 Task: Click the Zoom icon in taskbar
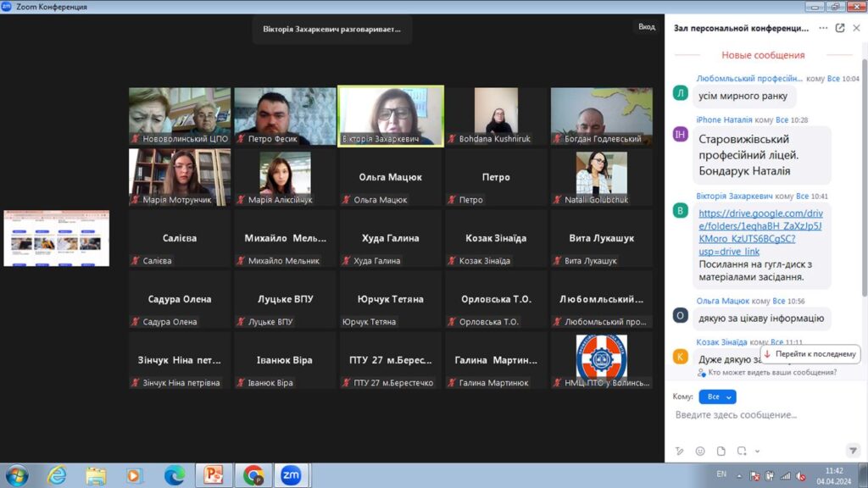(x=291, y=475)
